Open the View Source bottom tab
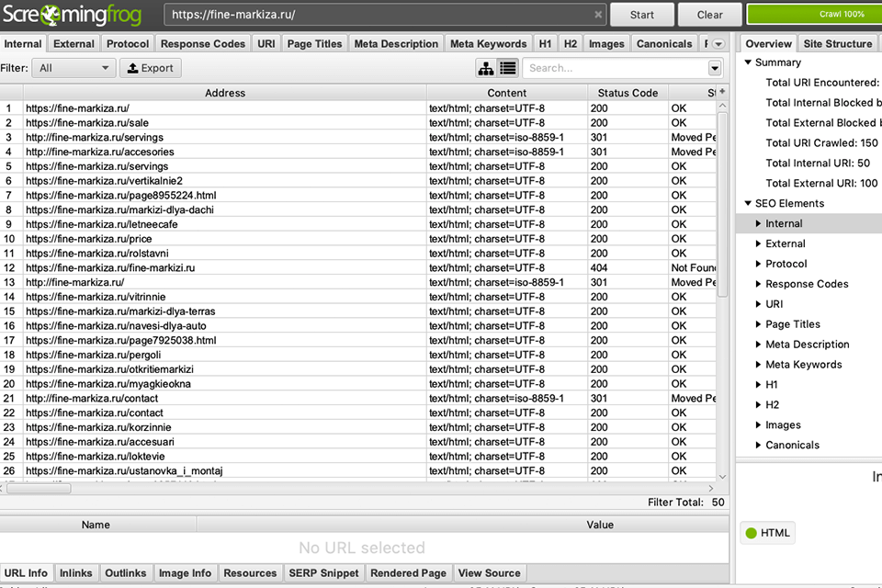 coord(490,572)
